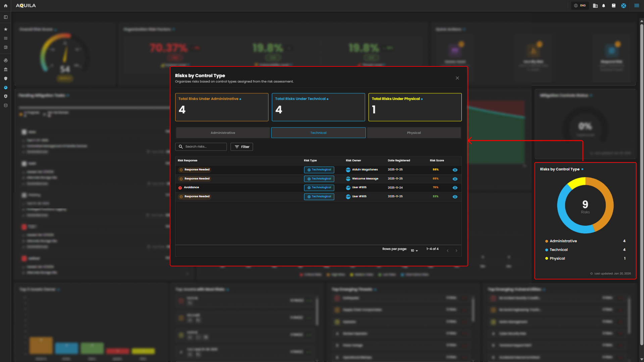Open the blue hamburger menu at top right

click(x=636, y=6)
